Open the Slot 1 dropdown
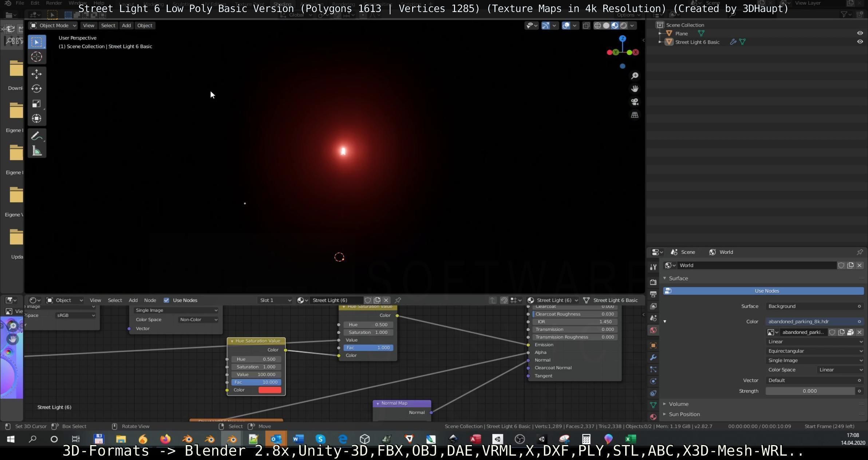Image resolution: width=868 pixels, height=460 pixels. tap(275, 300)
